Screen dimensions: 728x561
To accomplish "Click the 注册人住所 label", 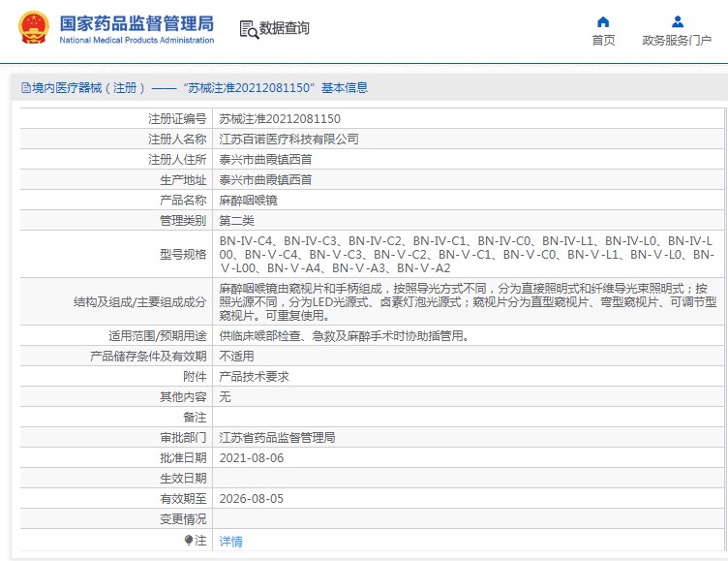I will point(177,160).
